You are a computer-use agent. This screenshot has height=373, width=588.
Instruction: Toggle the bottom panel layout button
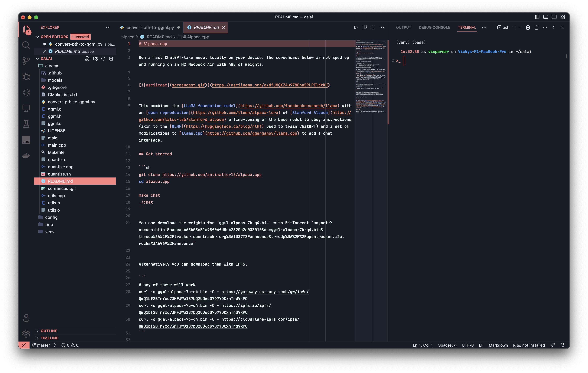pos(546,17)
